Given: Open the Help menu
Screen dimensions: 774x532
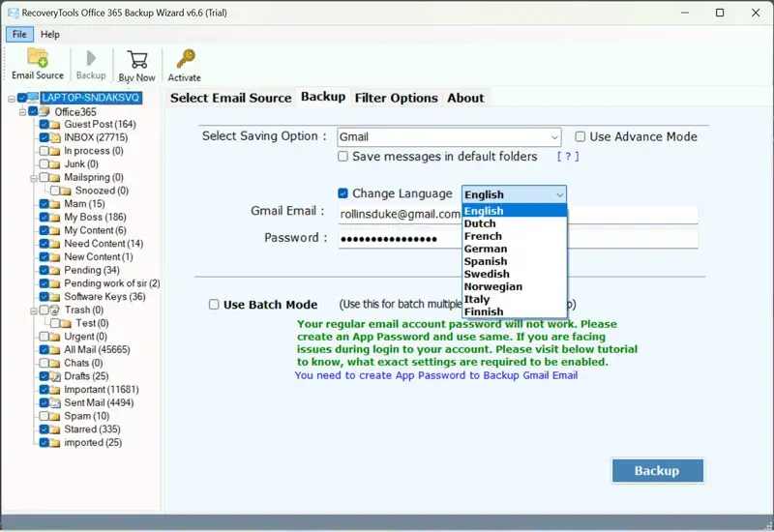Looking at the screenshot, I should (49, 34).
